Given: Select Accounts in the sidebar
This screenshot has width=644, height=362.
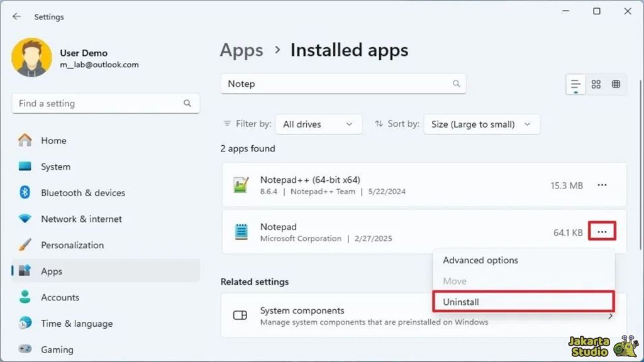Looking at the screenshot, I should tap(60, 297).
